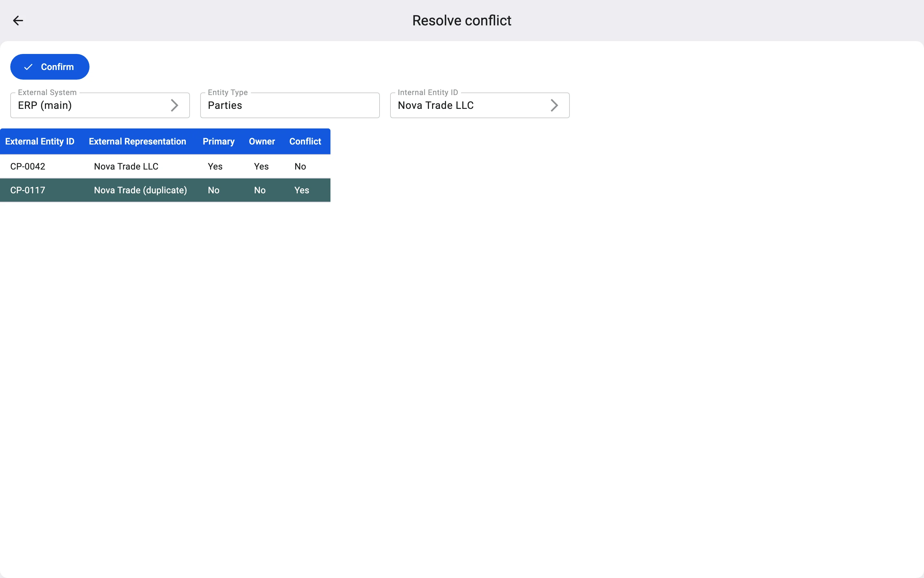Open the Internal Entity ID chevron
This screenshot has width=924, height=578.
pyautogui.click(x=554, y=105)
